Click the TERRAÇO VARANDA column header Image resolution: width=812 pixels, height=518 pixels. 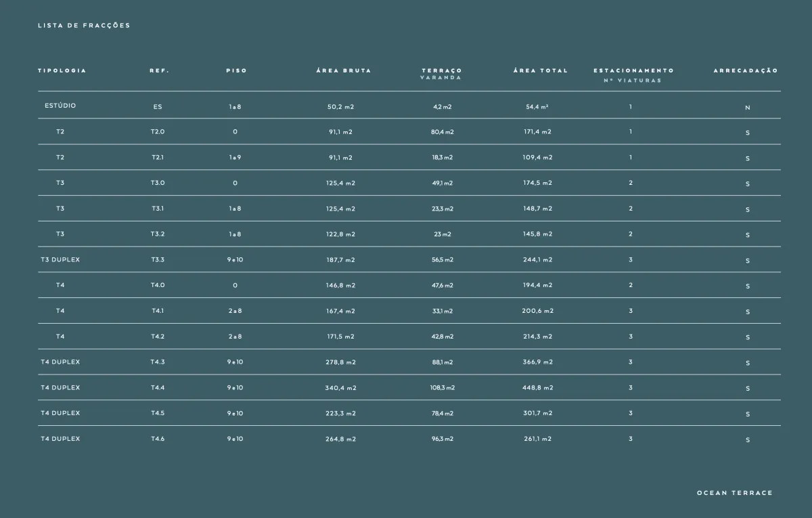pyautogui.click(x=442, y=73)
